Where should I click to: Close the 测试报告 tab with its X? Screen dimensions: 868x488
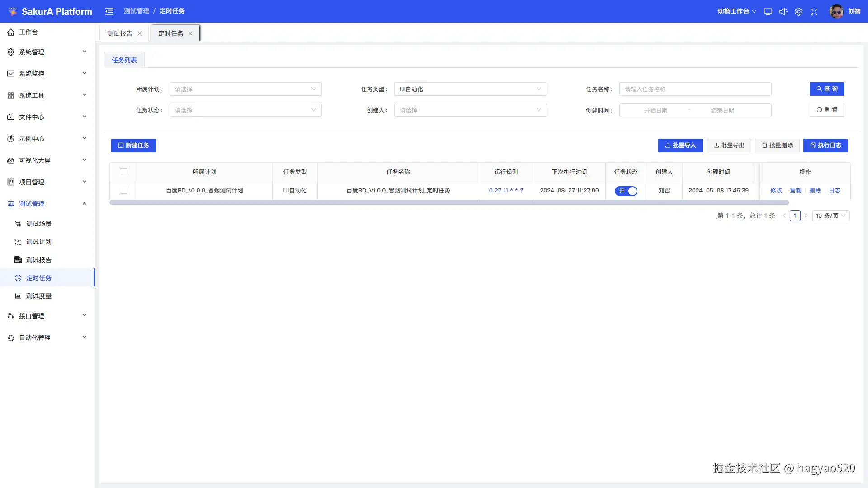[140, 33]
